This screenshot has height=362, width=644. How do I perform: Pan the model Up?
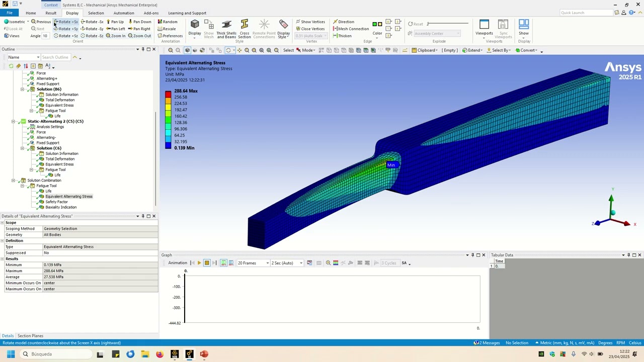(115, 22)
